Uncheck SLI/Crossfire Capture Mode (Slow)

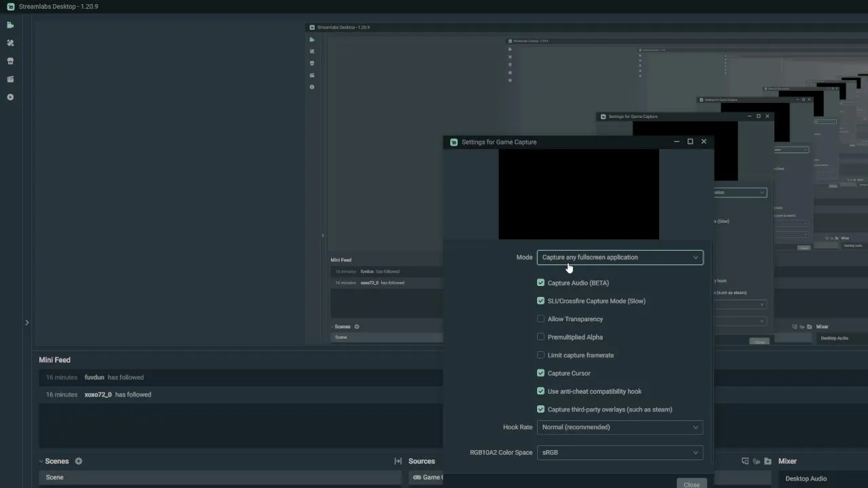540,301
